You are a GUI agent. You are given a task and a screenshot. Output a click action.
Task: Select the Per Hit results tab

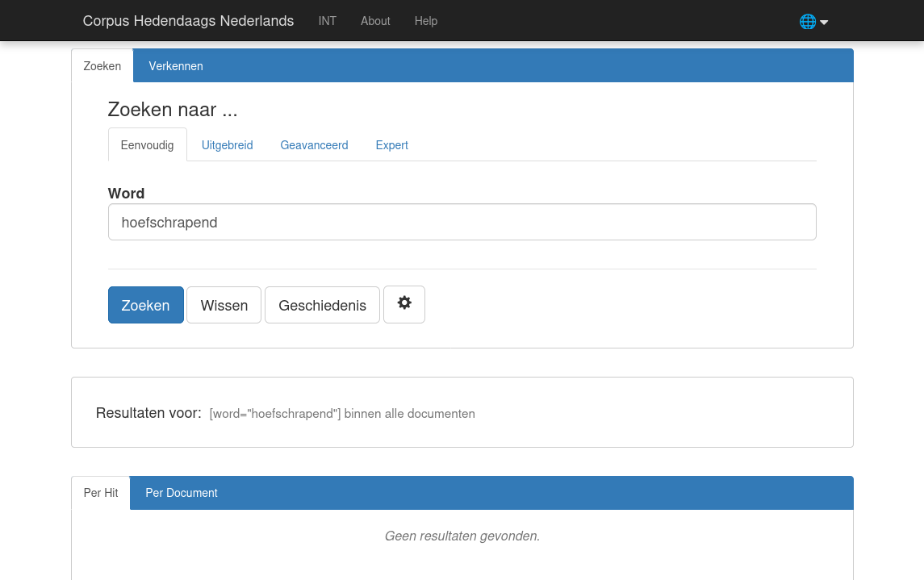(x=101, y=493)
